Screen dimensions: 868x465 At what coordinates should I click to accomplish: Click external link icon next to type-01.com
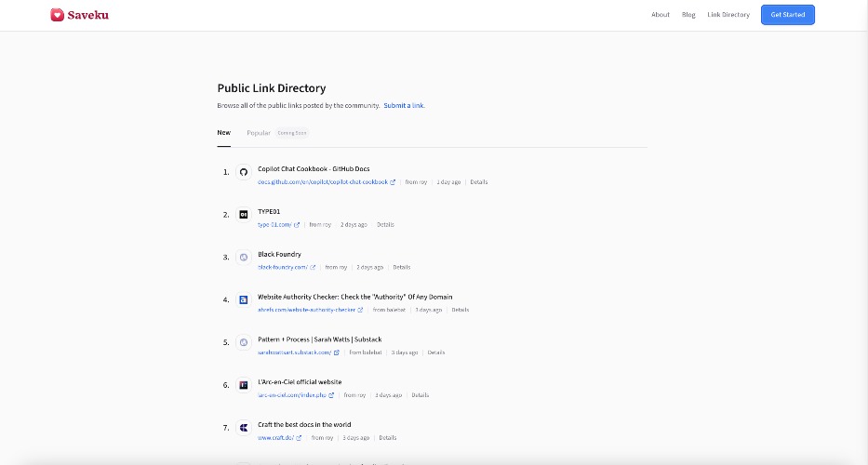coord(297,225)
